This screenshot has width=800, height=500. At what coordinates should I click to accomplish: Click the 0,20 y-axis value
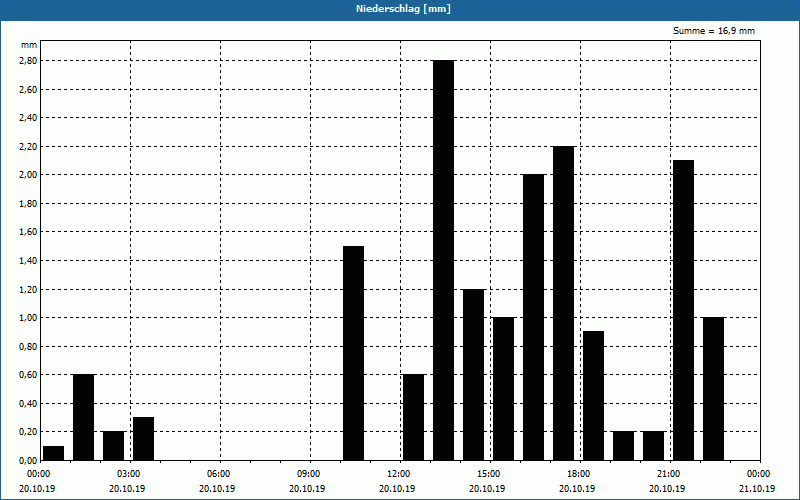pos(28,432)
